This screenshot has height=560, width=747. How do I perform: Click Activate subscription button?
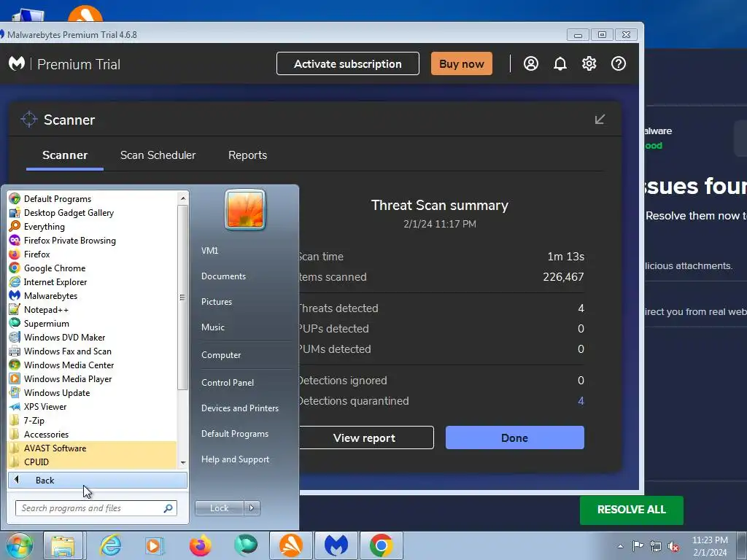point(348,64)
